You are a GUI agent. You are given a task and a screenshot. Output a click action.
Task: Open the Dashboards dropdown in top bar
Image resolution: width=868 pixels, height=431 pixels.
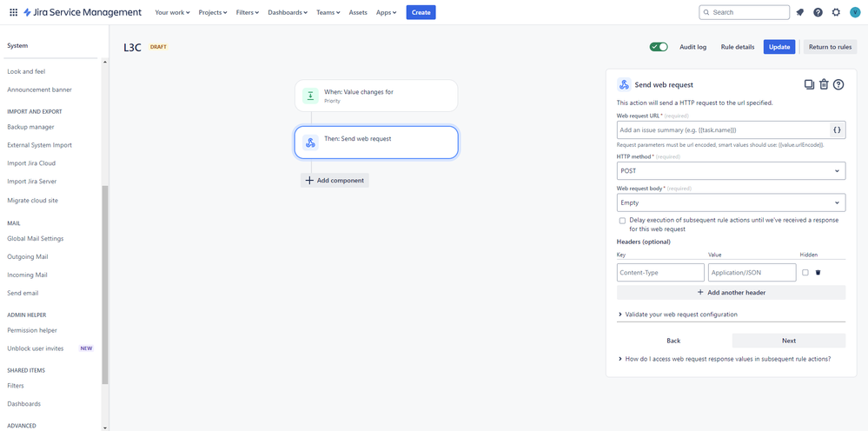click(x=288, y=12)
